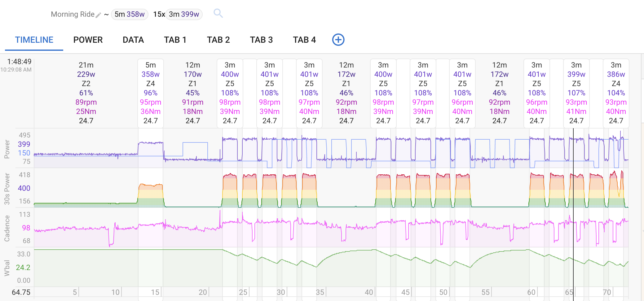Click the W'bal chart axis label
644x301 pixels.
click(x=7, y=268)
